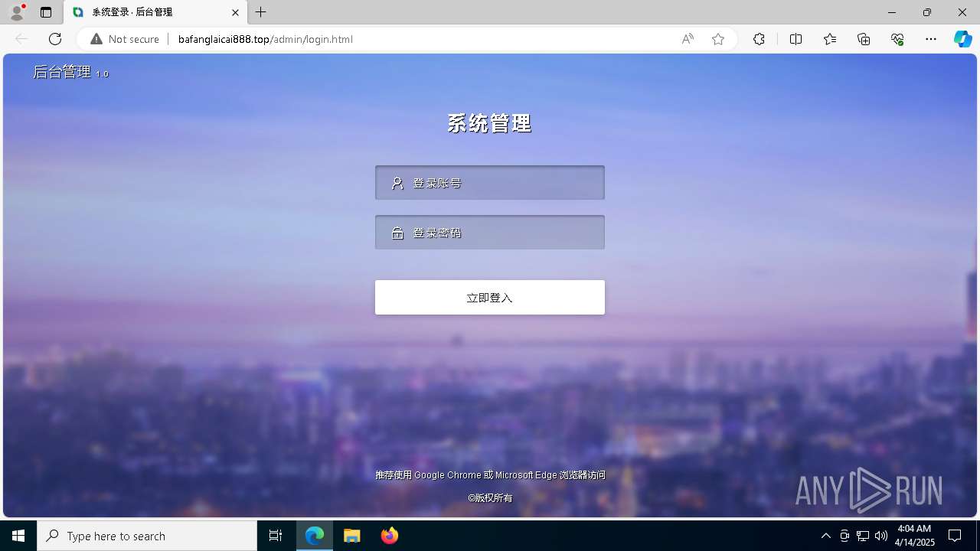Select the 系统登录 · 后台管理 tab
Image resolution: width=980 pixels, height=551 pixels.
155,12
